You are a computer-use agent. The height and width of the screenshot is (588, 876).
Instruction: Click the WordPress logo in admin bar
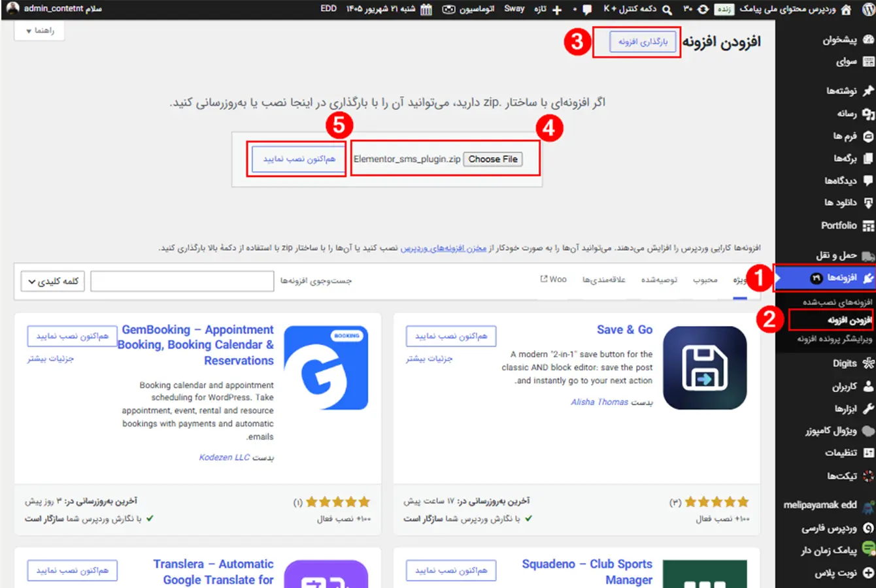click(x=868, y=9)
